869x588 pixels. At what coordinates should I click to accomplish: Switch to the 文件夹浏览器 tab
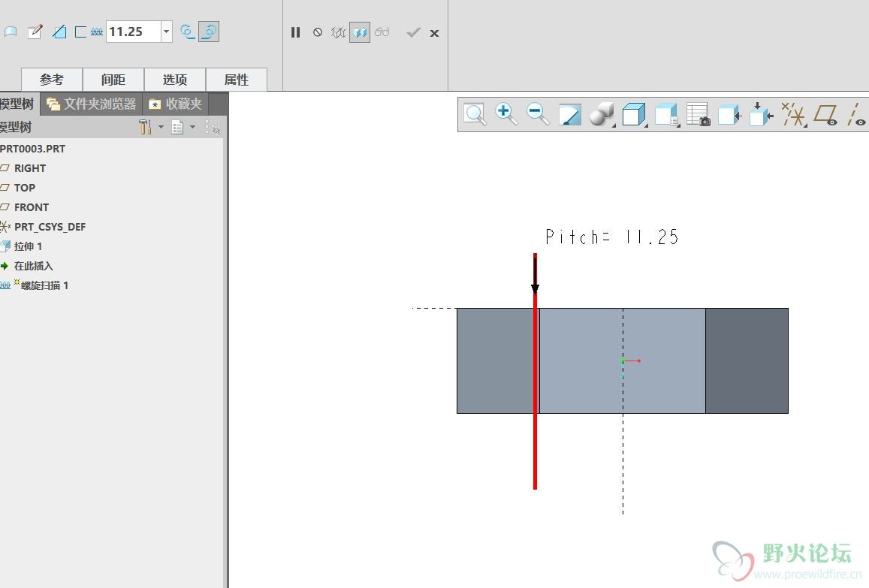[92, 104]
